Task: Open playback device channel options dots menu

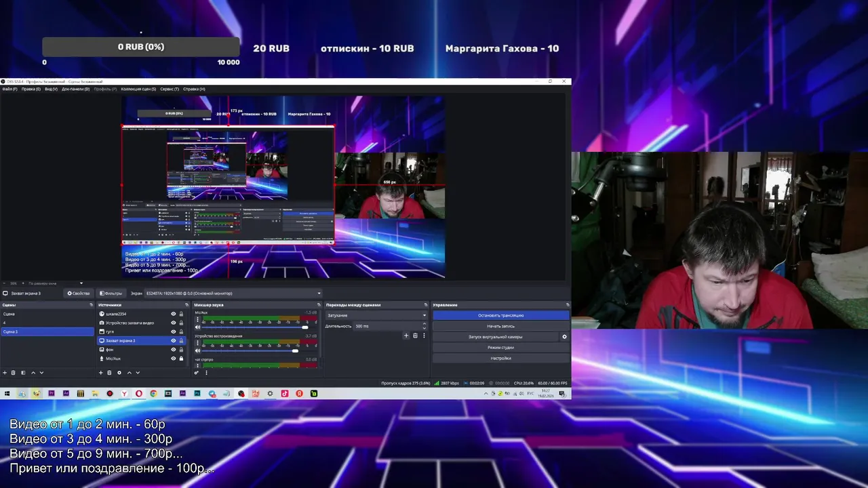Action: pyautogui.click(x=197, y=343)
